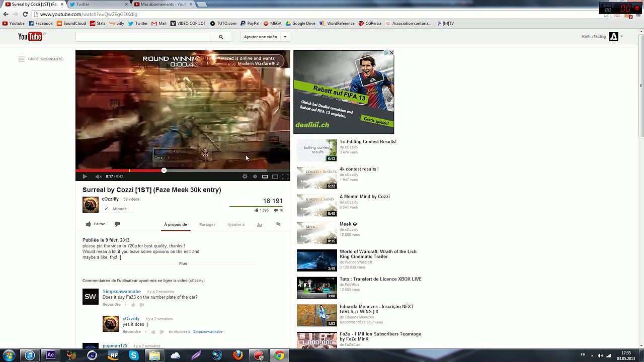Open the PayPal bookmark
The height and width of the screenshot is (362, 644).
click(250, 23)
